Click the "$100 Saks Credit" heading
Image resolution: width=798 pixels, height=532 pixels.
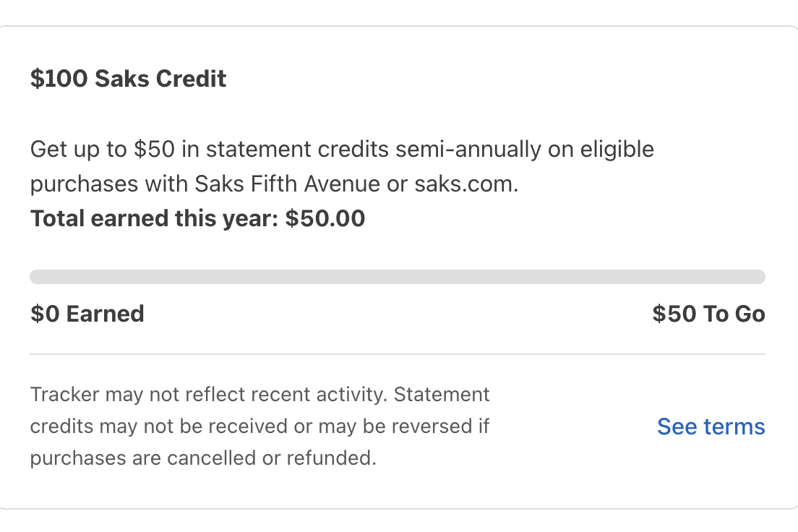[128, 78]
